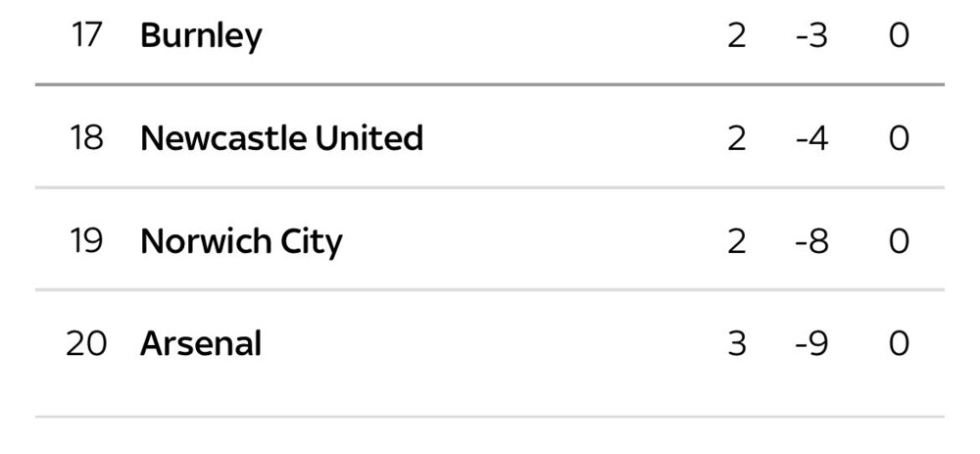Click Norwich City's games played value
The height and width of the screenshot is (454, 980).
coord(737,241)
